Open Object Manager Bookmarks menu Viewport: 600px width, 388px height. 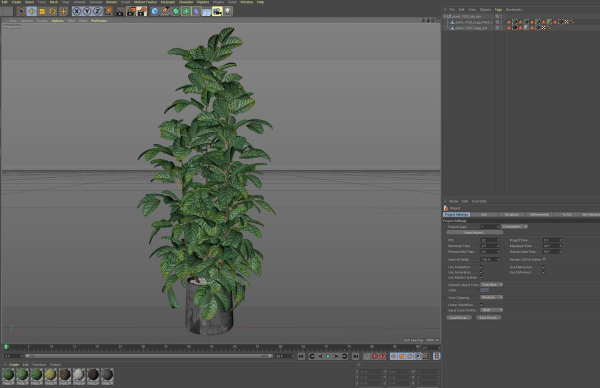(x=514, y=10)
